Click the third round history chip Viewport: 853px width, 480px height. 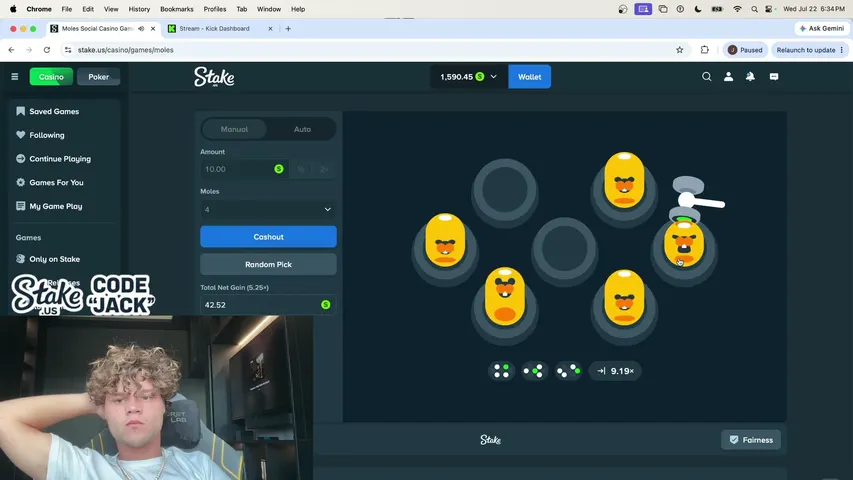[x=568, y=371]
